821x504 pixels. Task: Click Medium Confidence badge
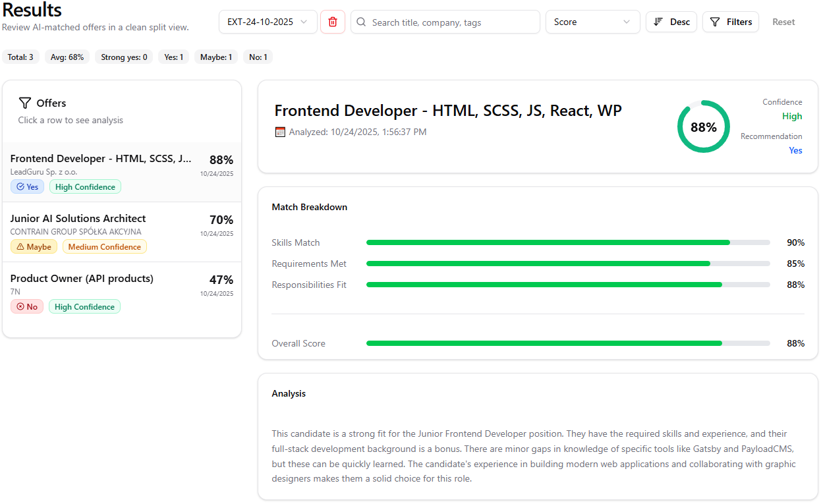[105, 247]
